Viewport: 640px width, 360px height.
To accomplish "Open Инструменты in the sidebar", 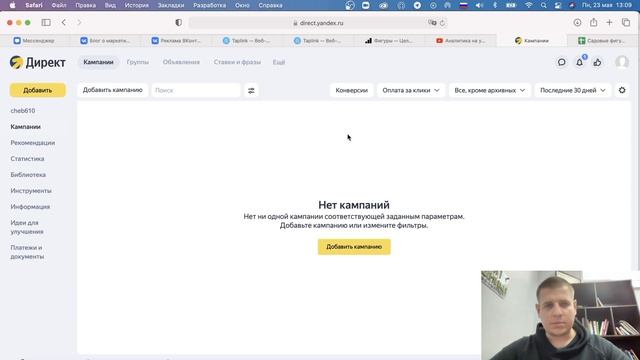I will point(31,191).
